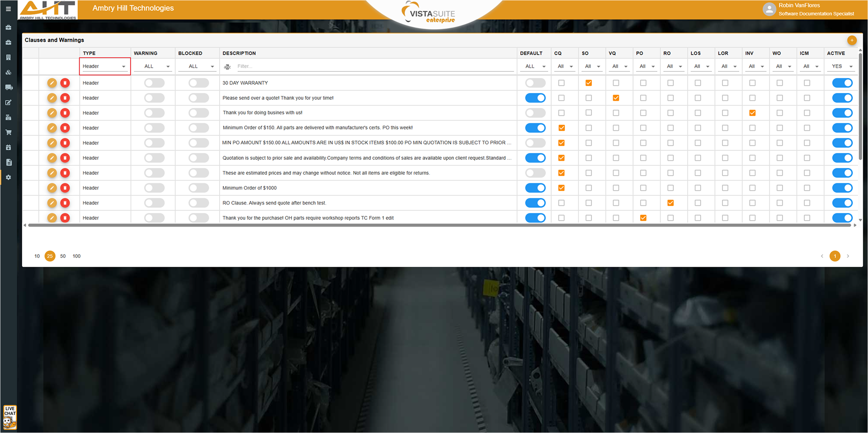Uncheck SO checkbox for 30 DAY WARRANTY
Screen dimensions: 868x433
tap(588, 83)
